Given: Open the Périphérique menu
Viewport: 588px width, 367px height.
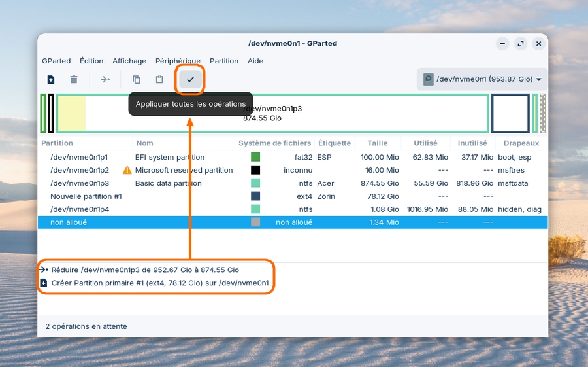Looking at the screenshot, I should pyautogui.click(x=178, y=61).
